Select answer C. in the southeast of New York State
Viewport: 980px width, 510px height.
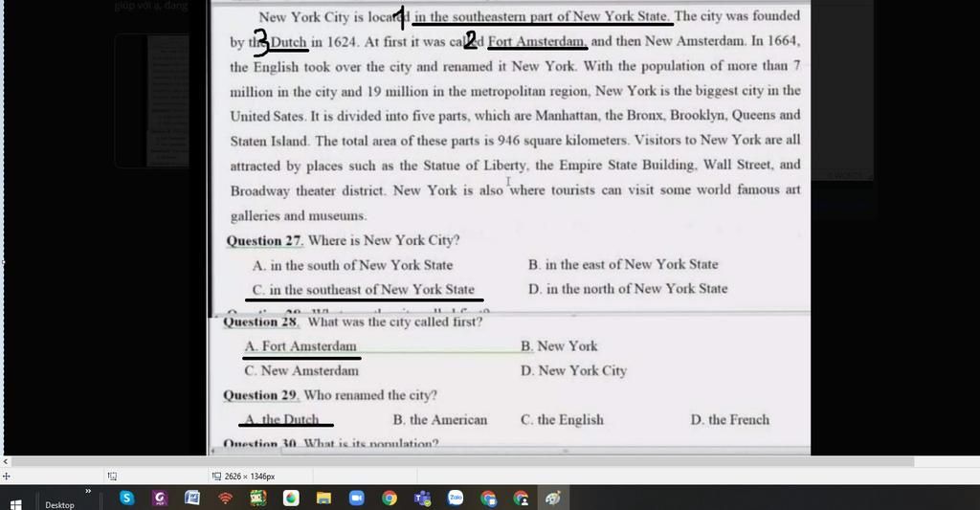(x=363, y=289)
